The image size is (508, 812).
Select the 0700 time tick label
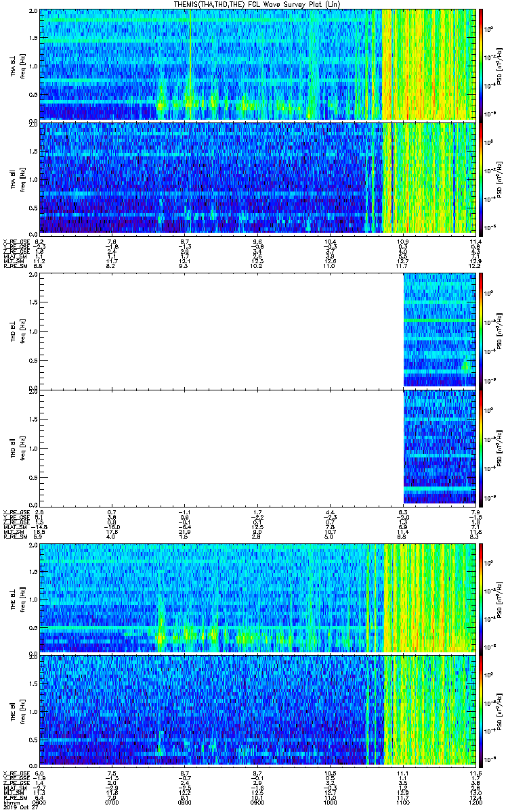112,803
